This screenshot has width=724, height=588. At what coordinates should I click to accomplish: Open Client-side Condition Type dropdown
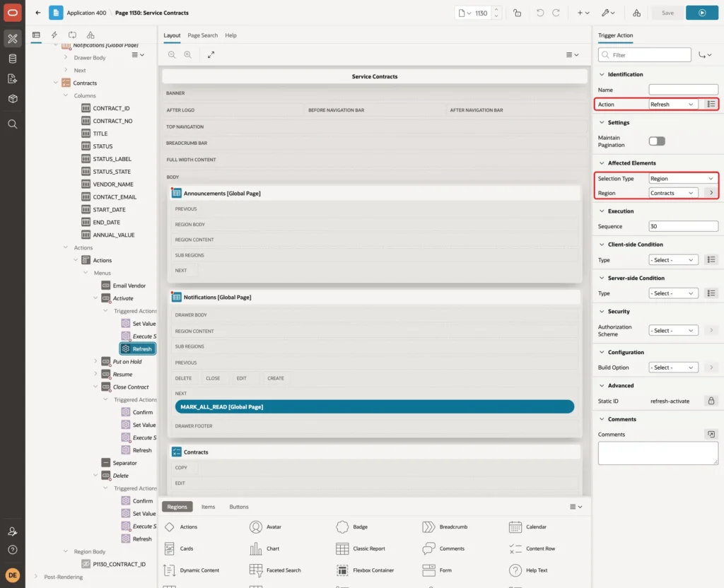pos(673,260)
